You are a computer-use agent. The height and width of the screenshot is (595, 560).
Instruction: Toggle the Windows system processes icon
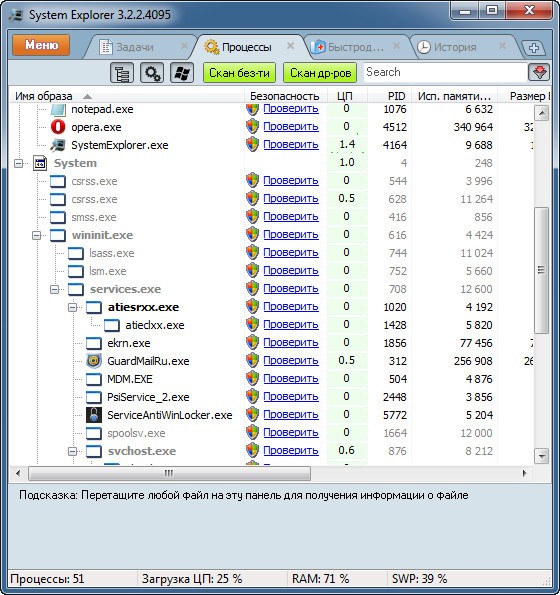pyautogui.click(x=182, y=72)
